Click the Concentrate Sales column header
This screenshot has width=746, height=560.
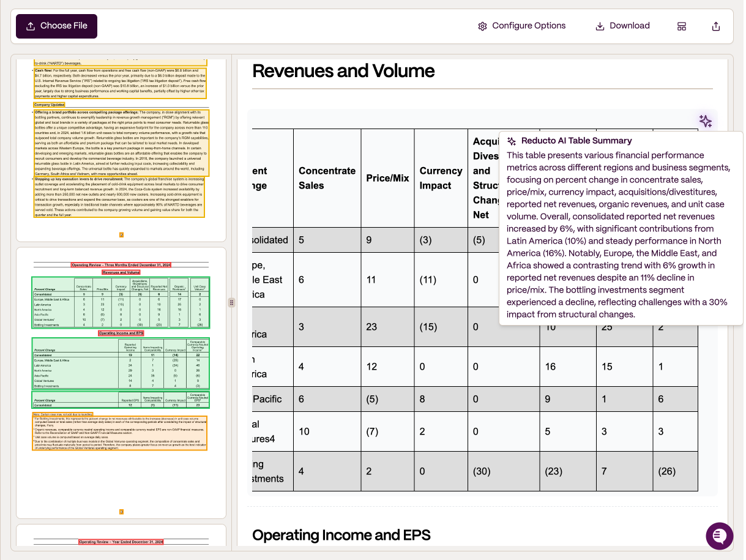pyautogui.click(x=327, y=178)
